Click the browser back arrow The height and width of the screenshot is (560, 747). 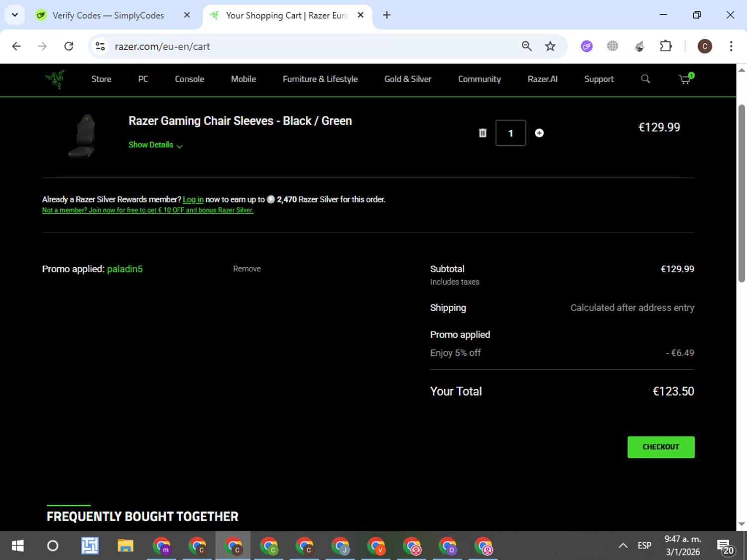[x=16, y=46]
